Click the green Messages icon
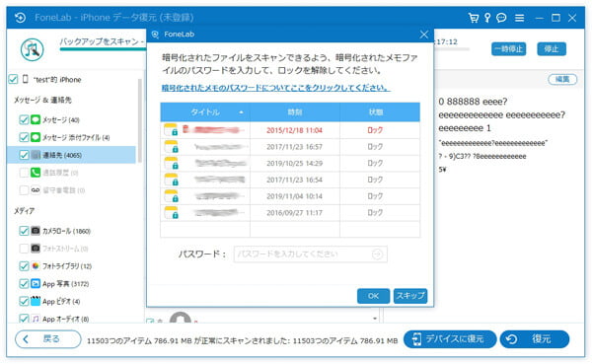This screenshot has width=592, height=364. pyautogui.click(x=36, y=119)
